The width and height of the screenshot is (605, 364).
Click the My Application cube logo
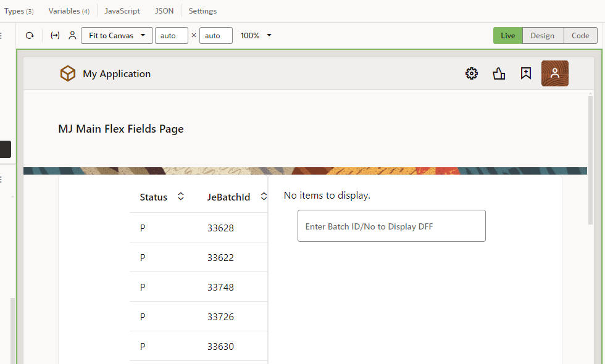pyautogui.click(x=67, y=74)
